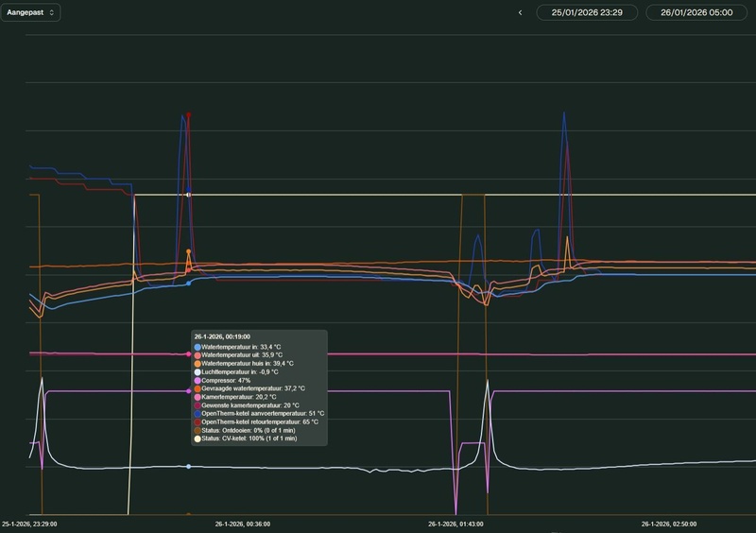Click the Watertemperatuur huis in swatch
Viewport: 756px width, 533px height.
[198, 364]
